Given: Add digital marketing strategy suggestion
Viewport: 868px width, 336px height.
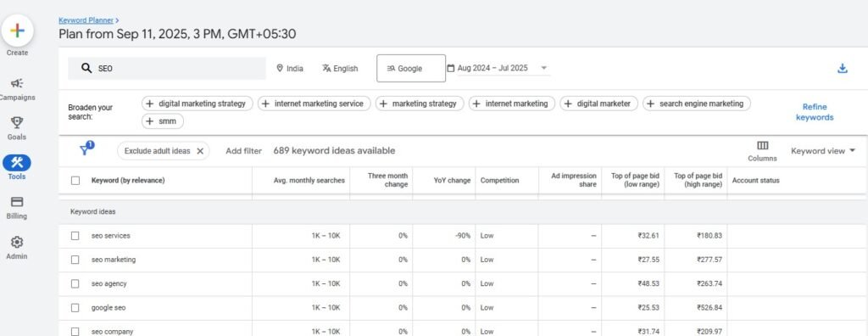Looking at the screenshot, I should pyautogui.click(x=197, y=104).
